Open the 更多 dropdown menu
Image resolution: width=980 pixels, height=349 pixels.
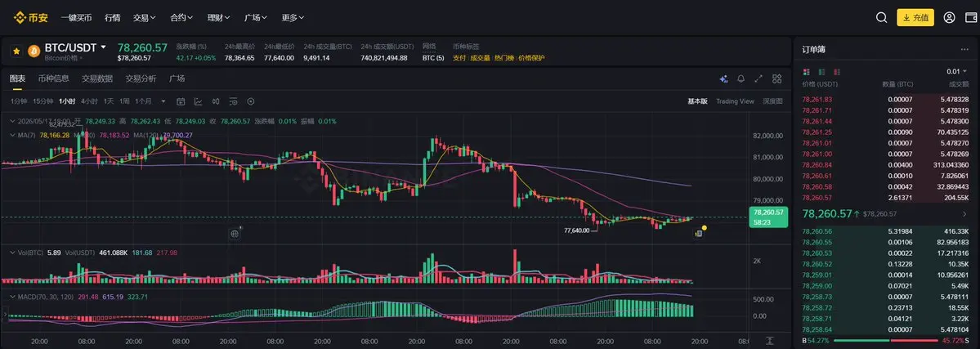click(x=293, y=17)
